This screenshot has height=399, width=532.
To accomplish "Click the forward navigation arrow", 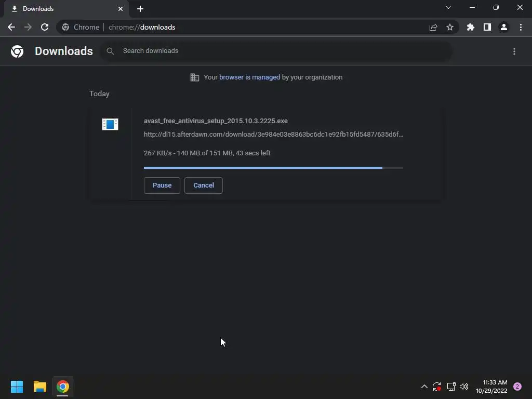I will 28,27.
